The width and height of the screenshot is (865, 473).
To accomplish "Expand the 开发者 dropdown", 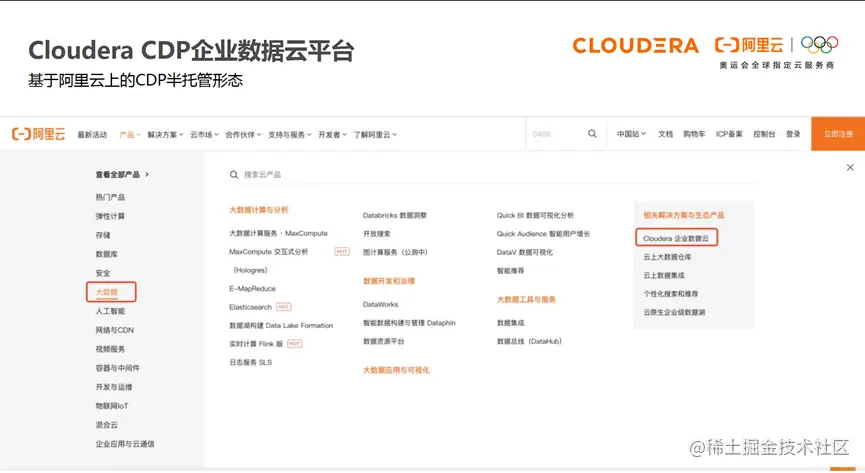I will [332, 134].
